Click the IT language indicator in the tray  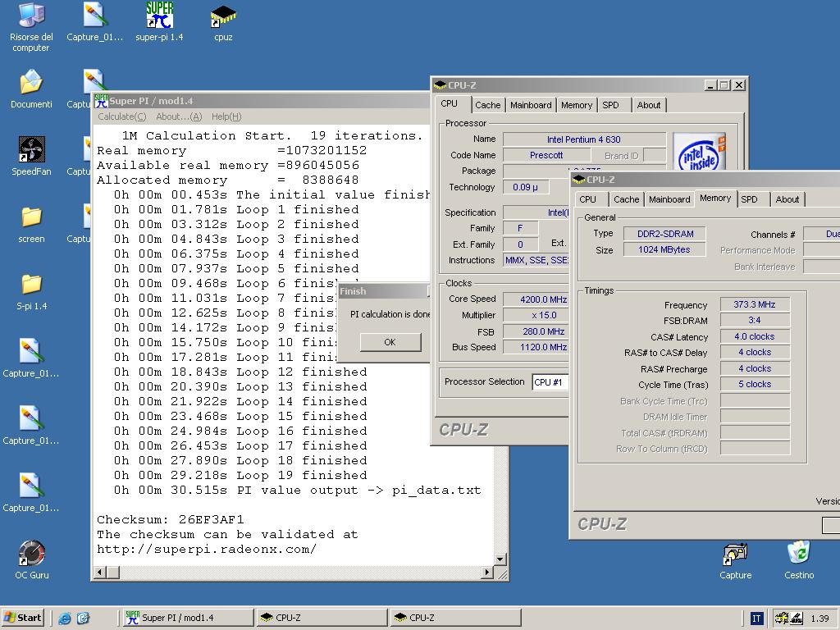pyautogui.click(x=756, y=619)
